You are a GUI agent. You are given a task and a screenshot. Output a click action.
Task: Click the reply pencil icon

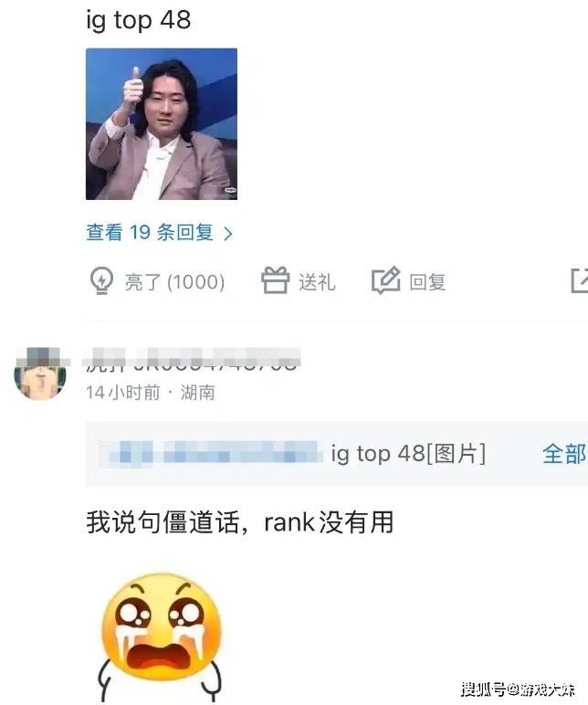385,280
